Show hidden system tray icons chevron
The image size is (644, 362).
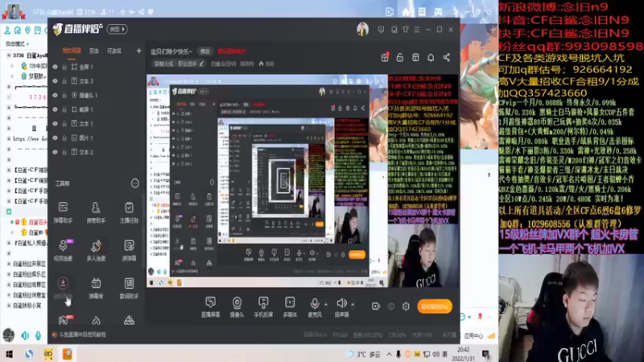[389, 354]
